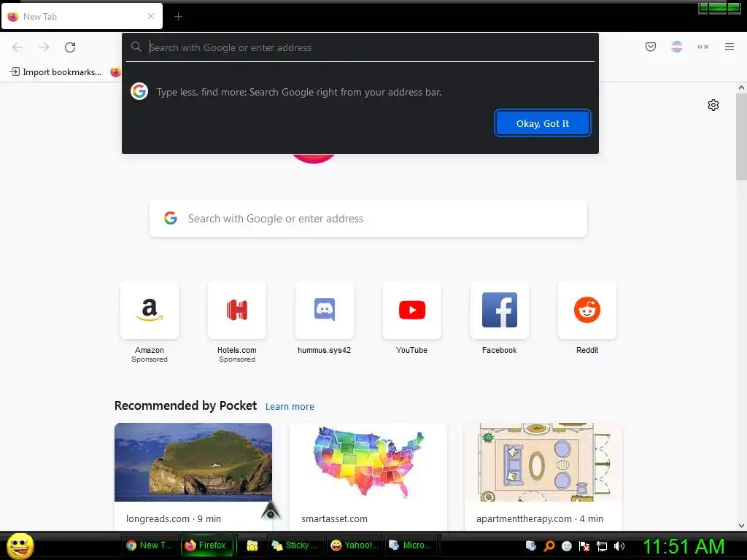
Task: Focus the address bar search field
Action: click(360, 47)
